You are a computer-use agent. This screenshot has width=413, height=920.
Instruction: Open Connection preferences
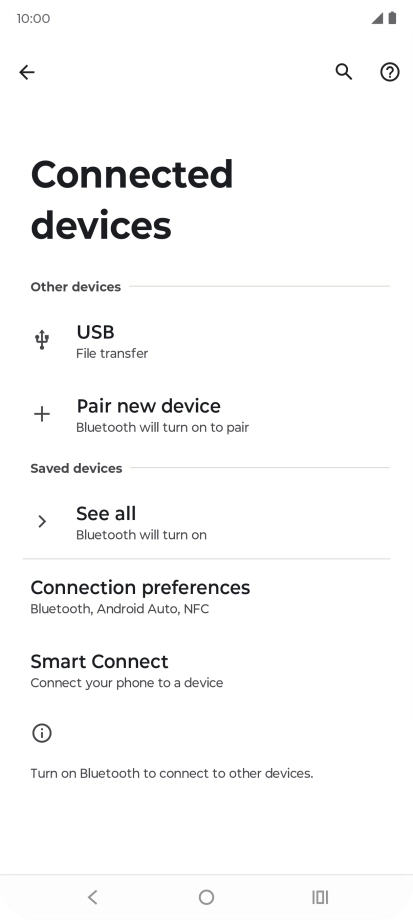click(206, 597)
